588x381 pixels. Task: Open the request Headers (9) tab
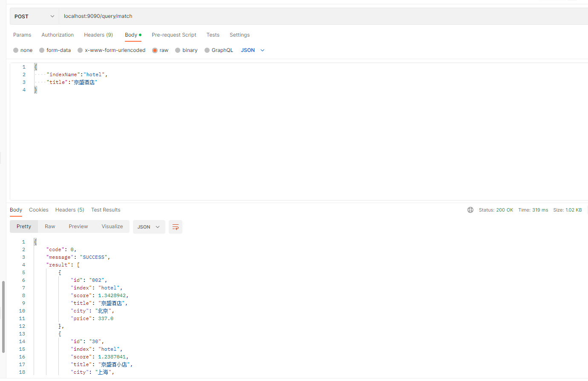coord(98,35)
